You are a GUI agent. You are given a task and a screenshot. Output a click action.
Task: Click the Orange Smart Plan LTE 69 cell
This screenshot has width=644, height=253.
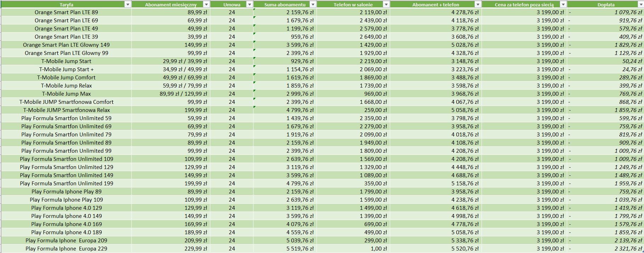click(x=66, y=20)
